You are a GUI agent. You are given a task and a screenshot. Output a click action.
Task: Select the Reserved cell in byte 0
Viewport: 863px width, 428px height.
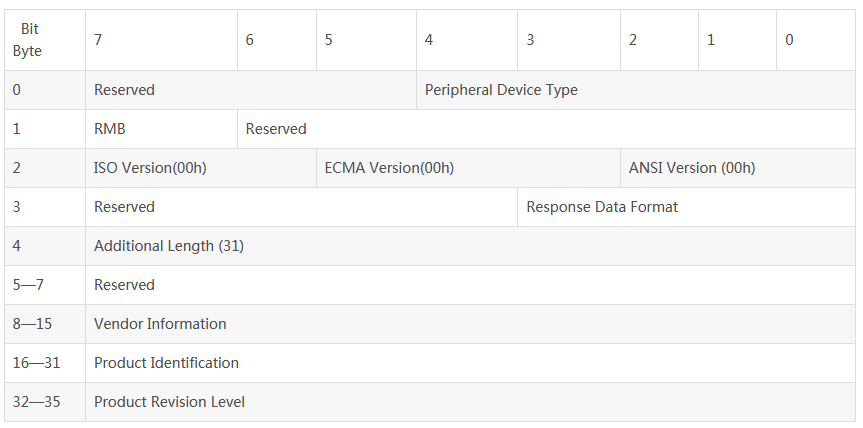pyautogui.click(x=251, y=90)
